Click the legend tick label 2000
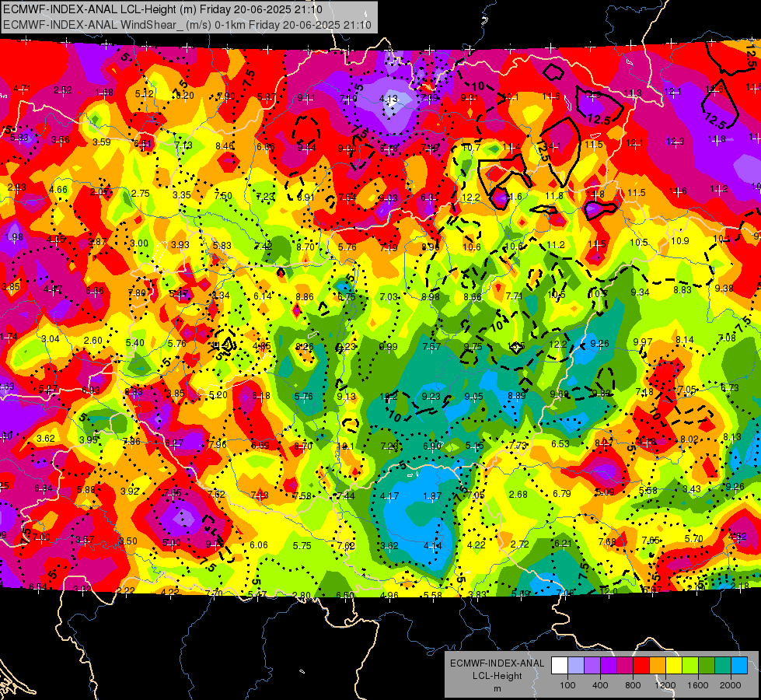This screenshot has width=761, height=700. [x=731, y=685]
